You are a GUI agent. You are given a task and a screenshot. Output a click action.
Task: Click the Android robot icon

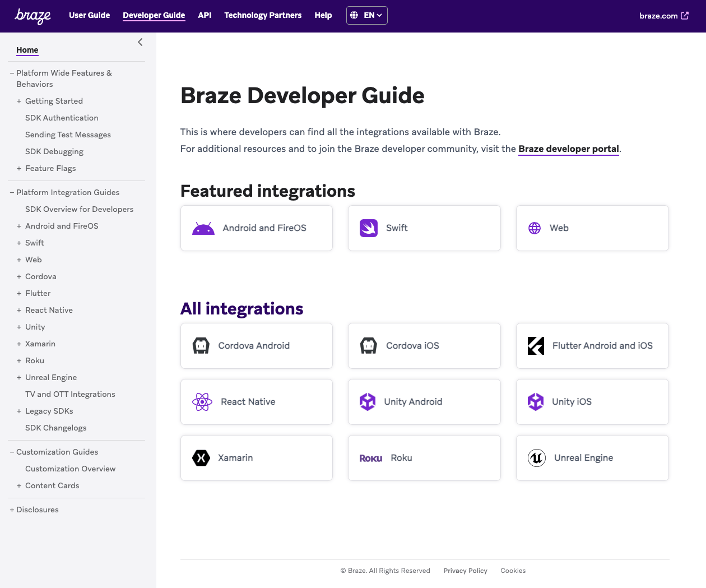[203, 228]
